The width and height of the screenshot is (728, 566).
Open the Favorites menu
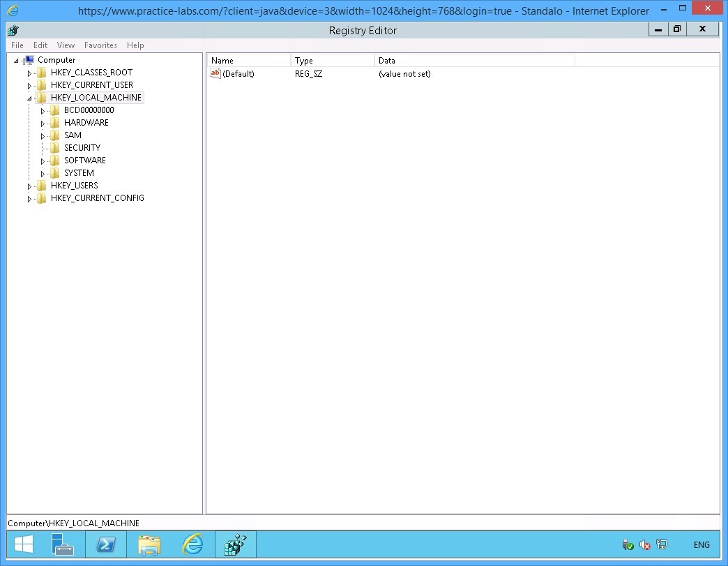(100, 45)
